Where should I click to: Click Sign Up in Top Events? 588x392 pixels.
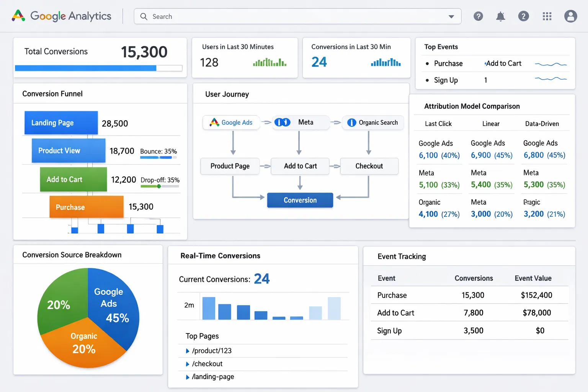[x=446, y=80]
